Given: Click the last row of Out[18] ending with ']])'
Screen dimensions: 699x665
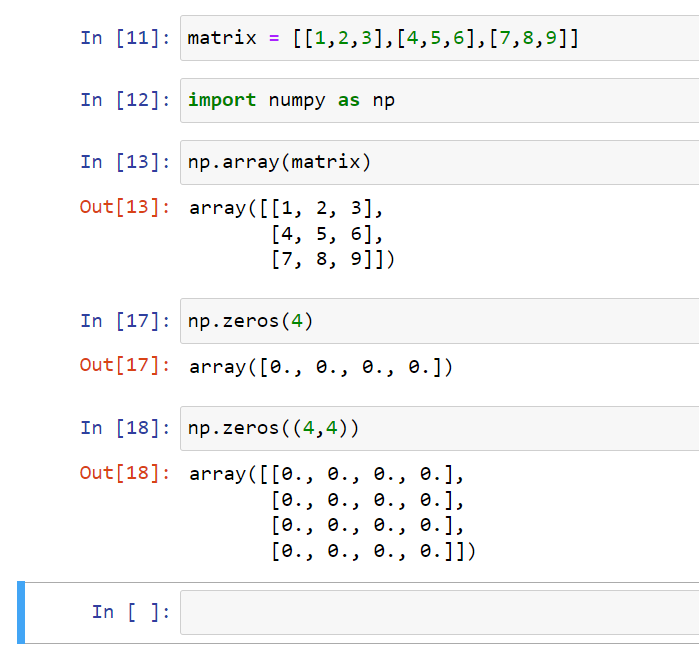Looking at the screenshot, I should tap(374, 552).
